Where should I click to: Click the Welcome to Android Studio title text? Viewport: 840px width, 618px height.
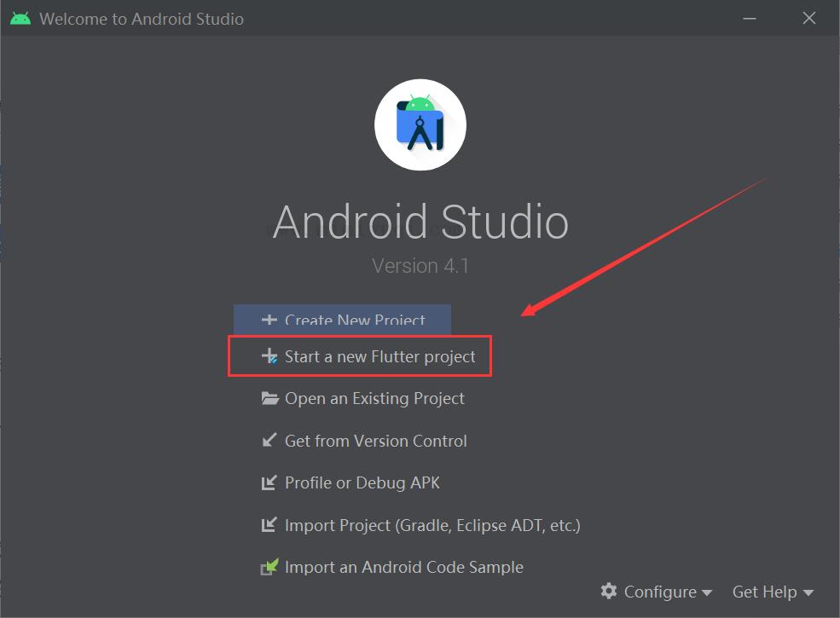click(x=142, y=19)
